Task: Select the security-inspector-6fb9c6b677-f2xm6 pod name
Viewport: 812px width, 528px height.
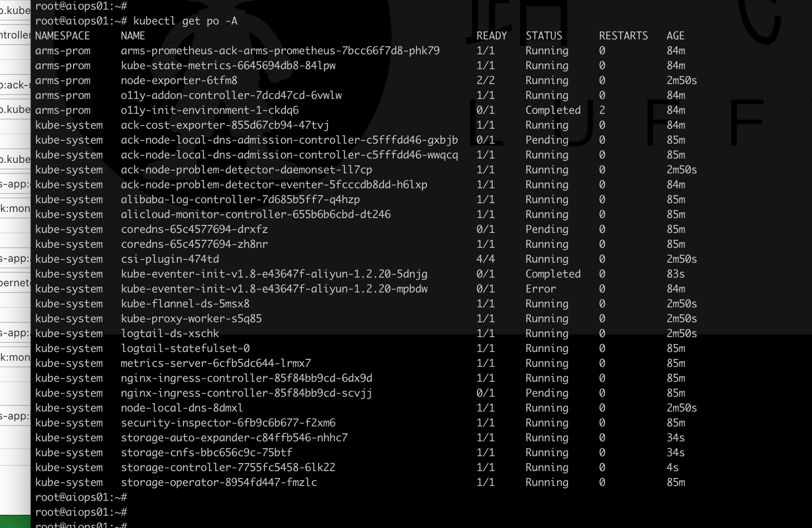Action: [x=228, y=423]
